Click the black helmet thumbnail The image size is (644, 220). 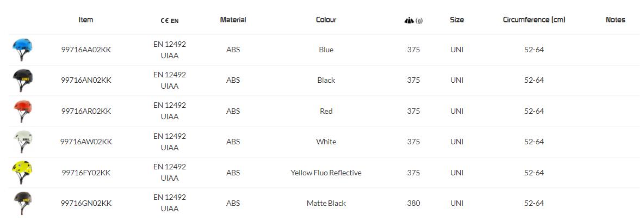coord(22,81)
